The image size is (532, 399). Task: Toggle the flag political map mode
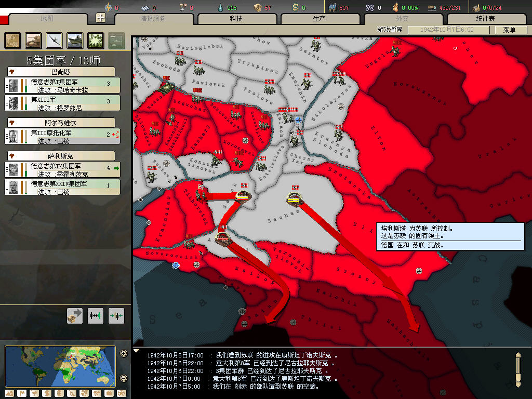(x=22, y=393)
